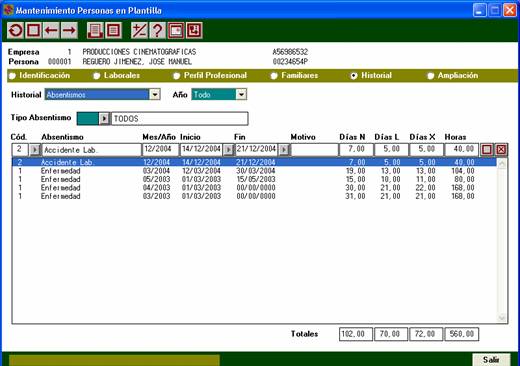Open the Cód. lookup arrow button
The width and height of the screenshot is (520, 366).
(x=35, y=150)
